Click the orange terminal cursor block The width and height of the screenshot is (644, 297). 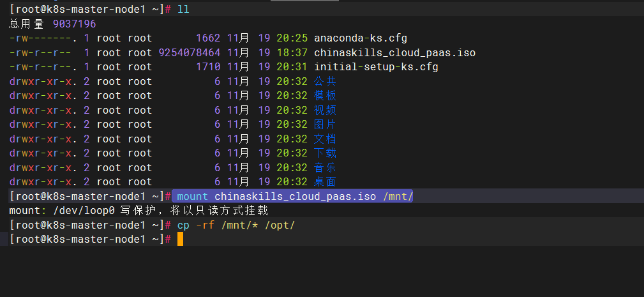[x=180, y=239]
